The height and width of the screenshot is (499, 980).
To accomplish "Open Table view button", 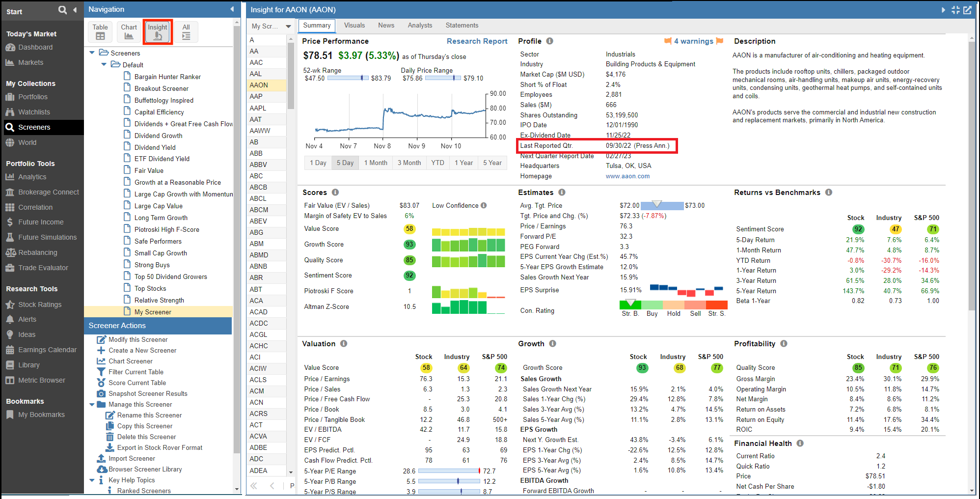I will point(100,31).
